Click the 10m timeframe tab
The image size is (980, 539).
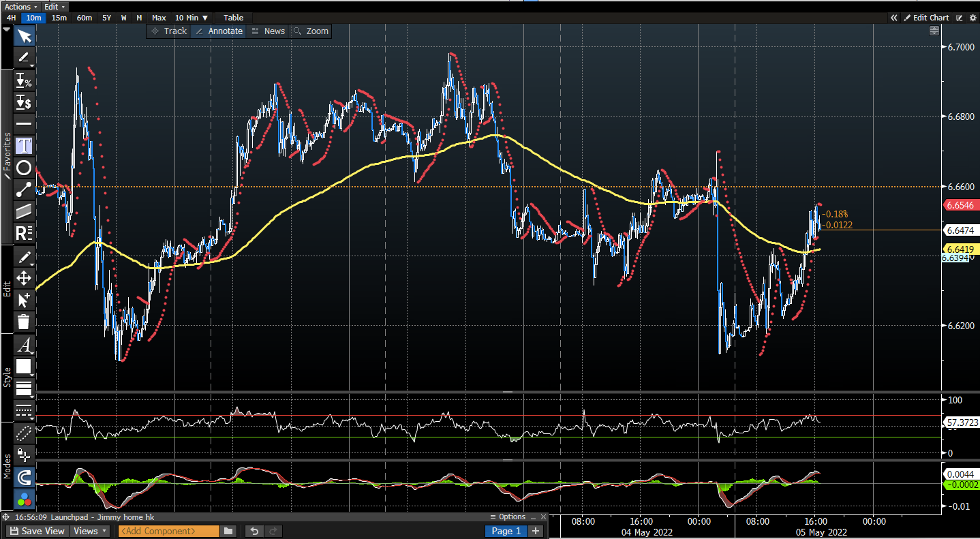click(33, 18)
